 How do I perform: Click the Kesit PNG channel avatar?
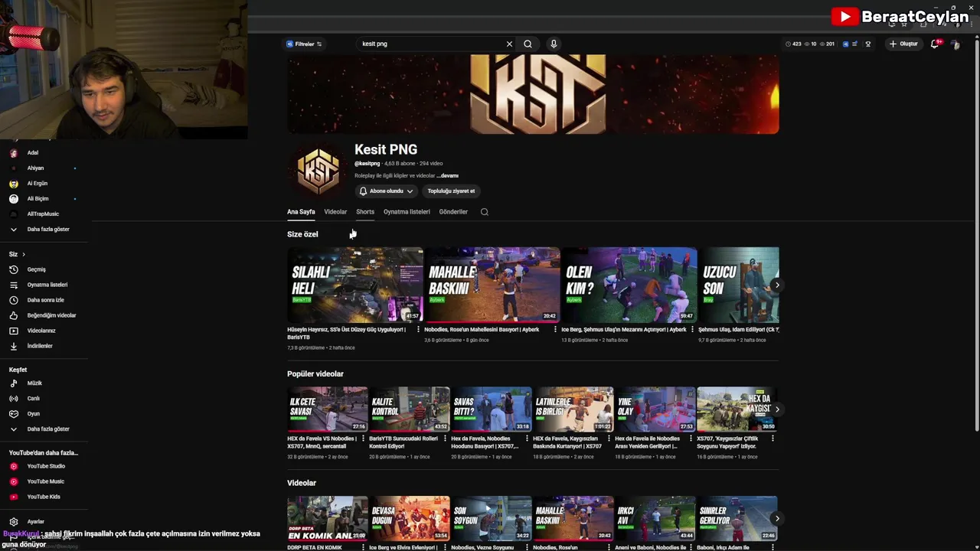click(318, 170)
